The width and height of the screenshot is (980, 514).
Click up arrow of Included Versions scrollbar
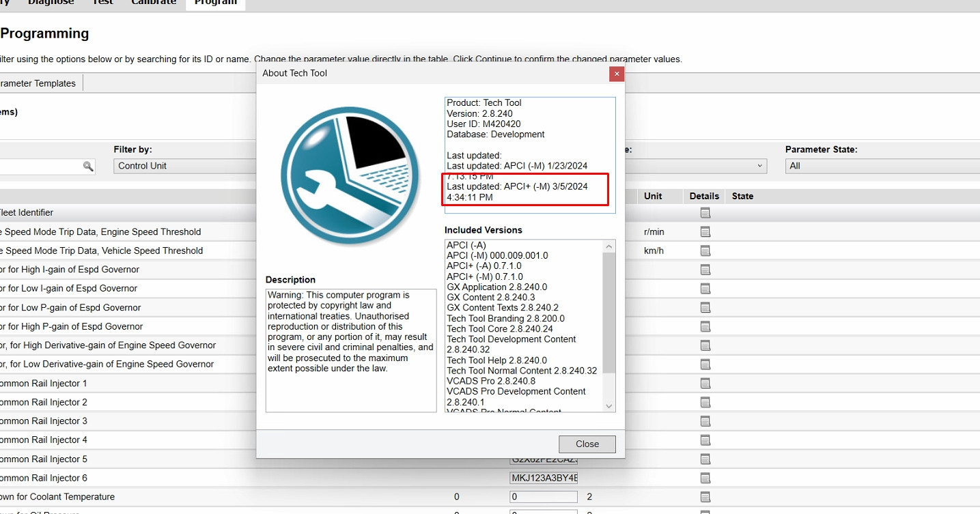tap(609, 246)
